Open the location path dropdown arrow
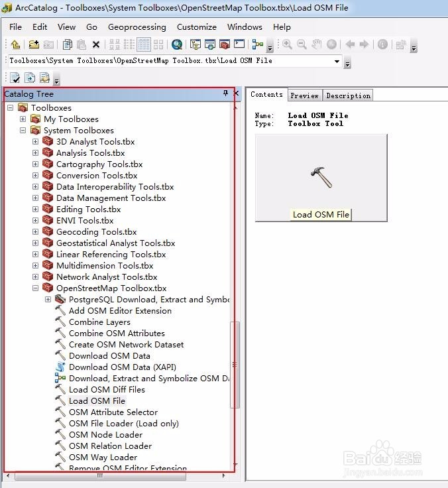The image size is (448, 488). point(337,61)
